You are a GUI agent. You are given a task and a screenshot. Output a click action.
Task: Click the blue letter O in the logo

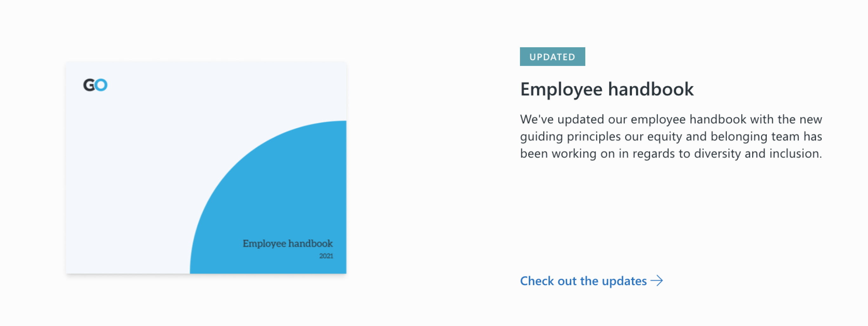click(x=101, y=85)
